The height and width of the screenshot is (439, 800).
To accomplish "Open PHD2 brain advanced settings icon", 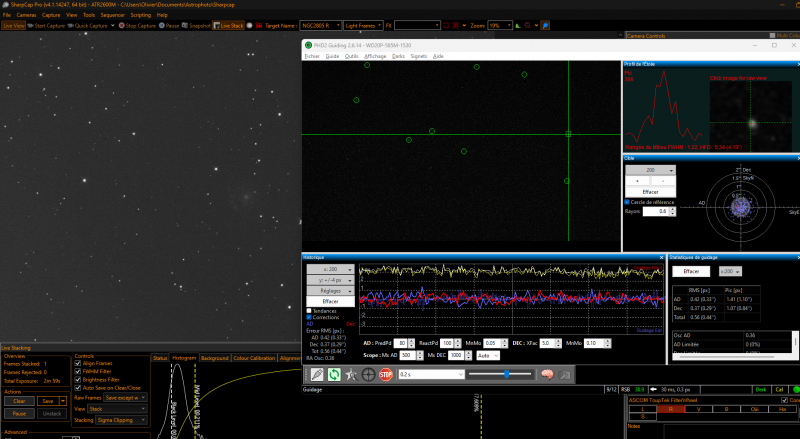I will tap(547, 375).
